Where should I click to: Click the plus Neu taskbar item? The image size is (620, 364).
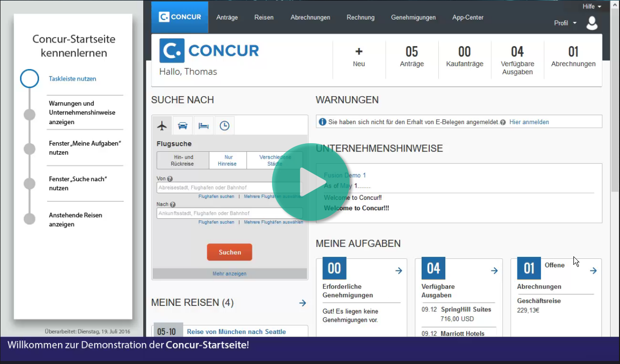click(x=359, y=57)
